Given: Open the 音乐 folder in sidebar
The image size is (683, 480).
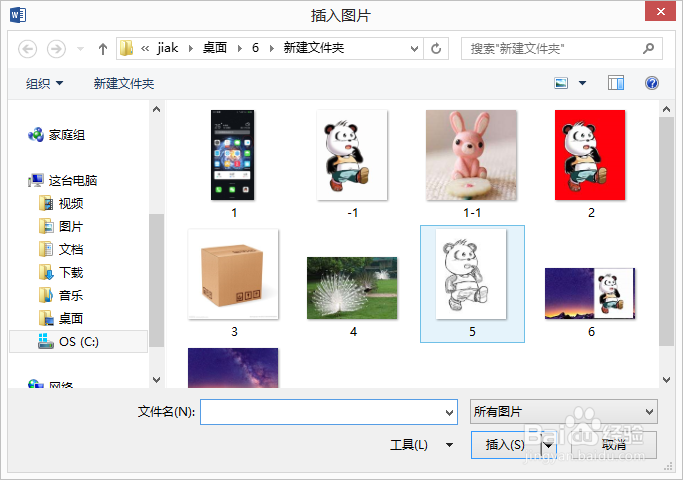Looking at the screenshot, I should (x=71, y=296).
